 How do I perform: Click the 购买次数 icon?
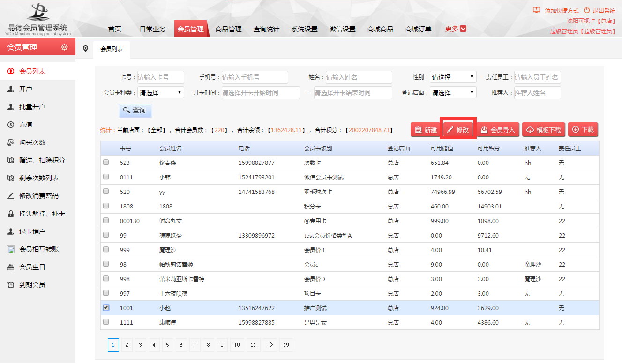point(10,142)
